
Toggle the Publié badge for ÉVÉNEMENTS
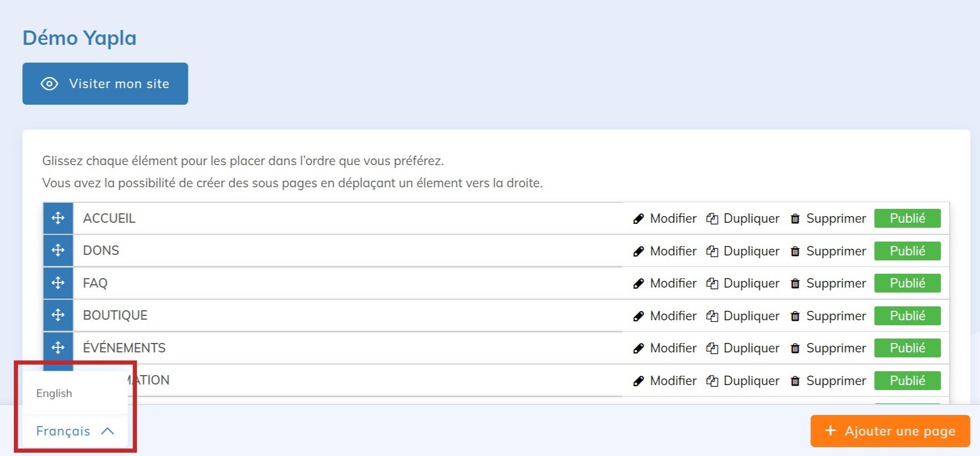(907, 348)
